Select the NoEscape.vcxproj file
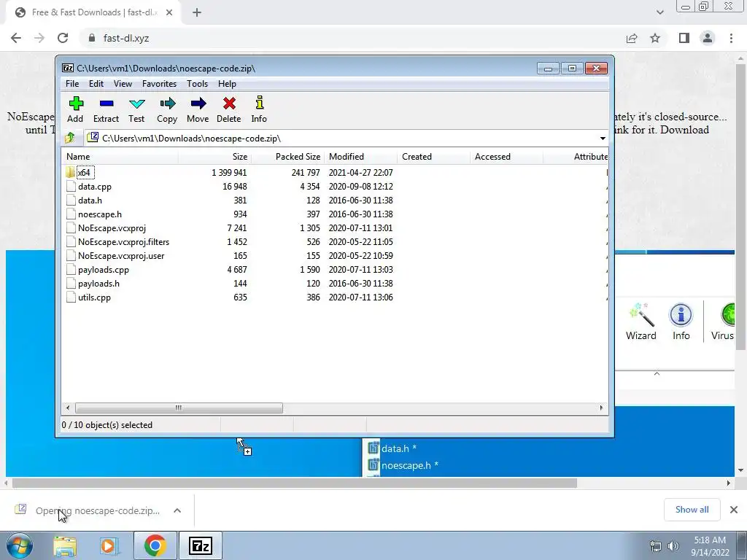Viewport: 747px width, 560px height. pos(112,228)
